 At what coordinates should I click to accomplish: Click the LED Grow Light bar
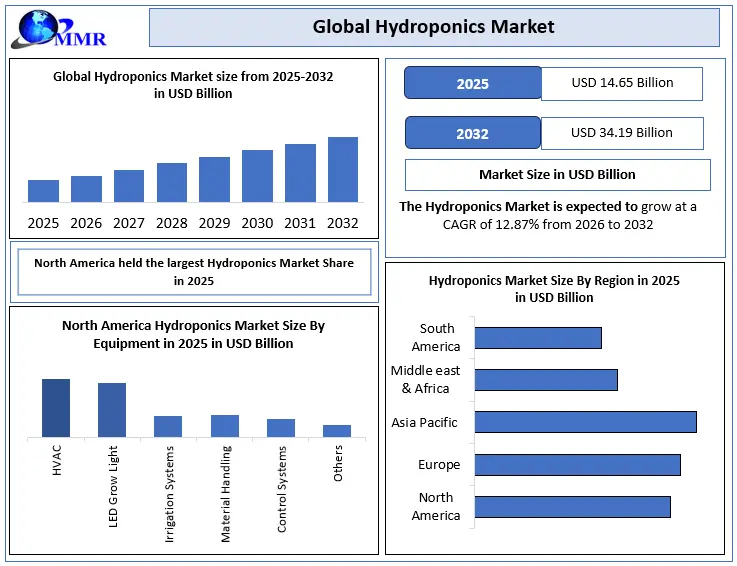pos(112,409)
